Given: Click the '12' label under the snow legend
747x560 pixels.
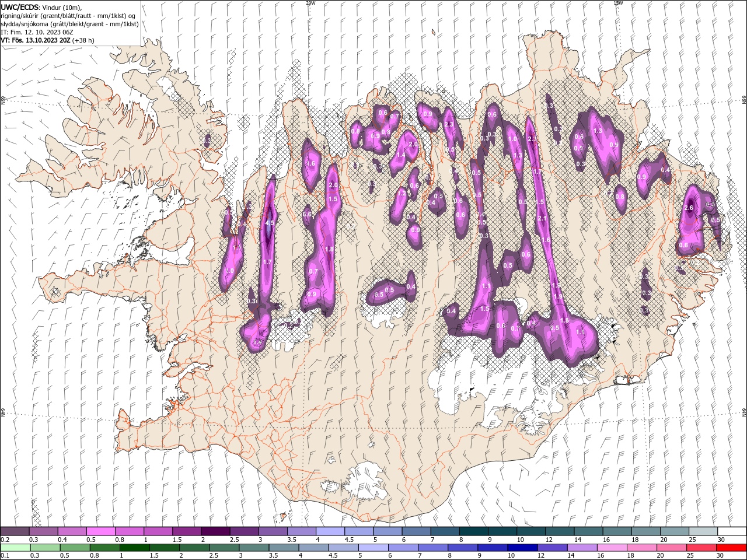Looking at the screenshot, I should 549,540.
